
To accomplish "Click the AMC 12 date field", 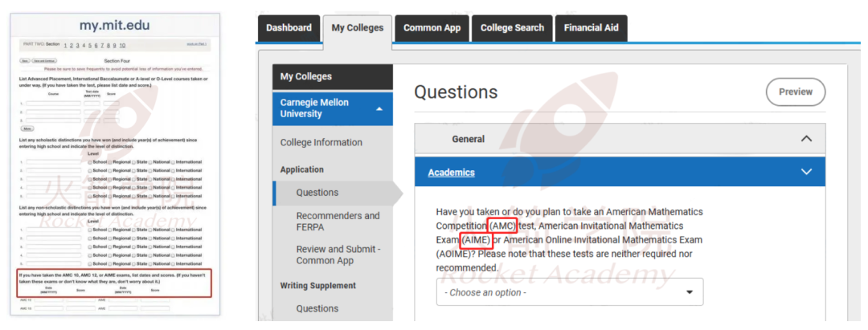I will coord(49,300).
